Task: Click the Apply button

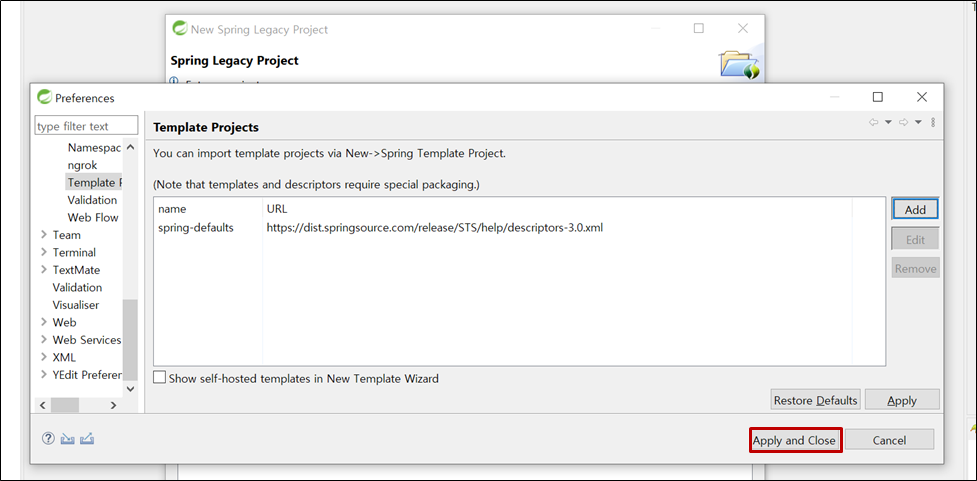Action: pyautogui.click(x=902, y=400)
